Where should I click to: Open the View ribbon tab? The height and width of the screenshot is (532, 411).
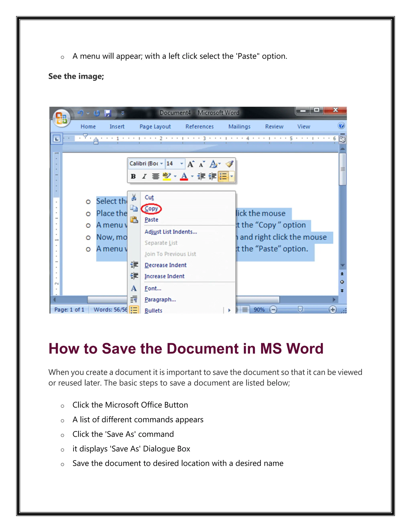click(304, 126)
